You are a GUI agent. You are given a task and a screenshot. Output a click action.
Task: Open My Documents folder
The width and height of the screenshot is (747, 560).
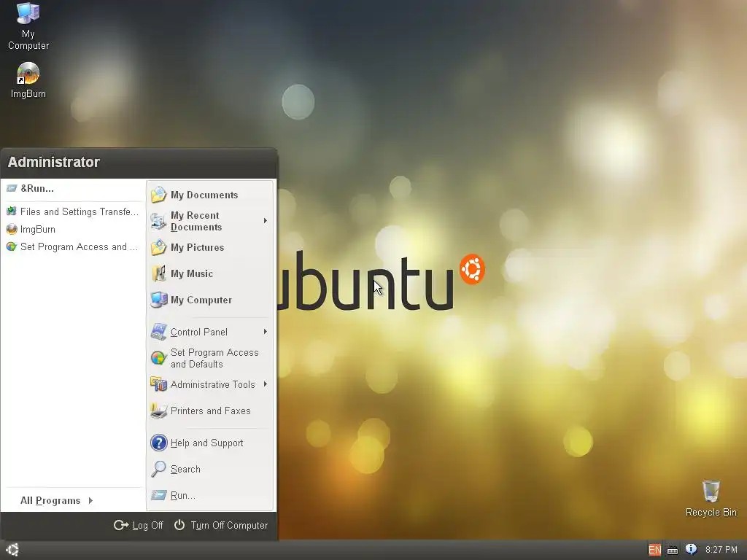coord(210,195)
